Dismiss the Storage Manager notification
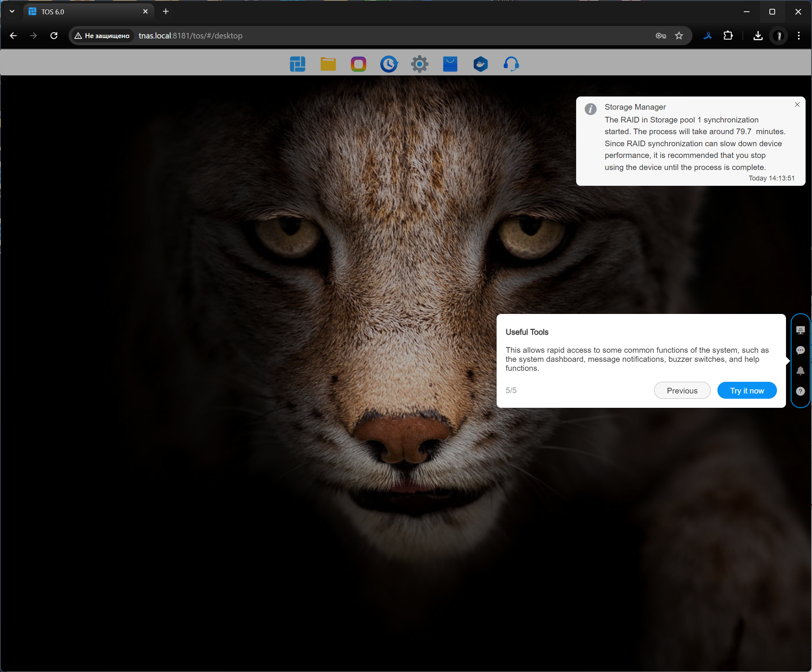The width and height of the screenshot is (812, 672). click(797, 104)
